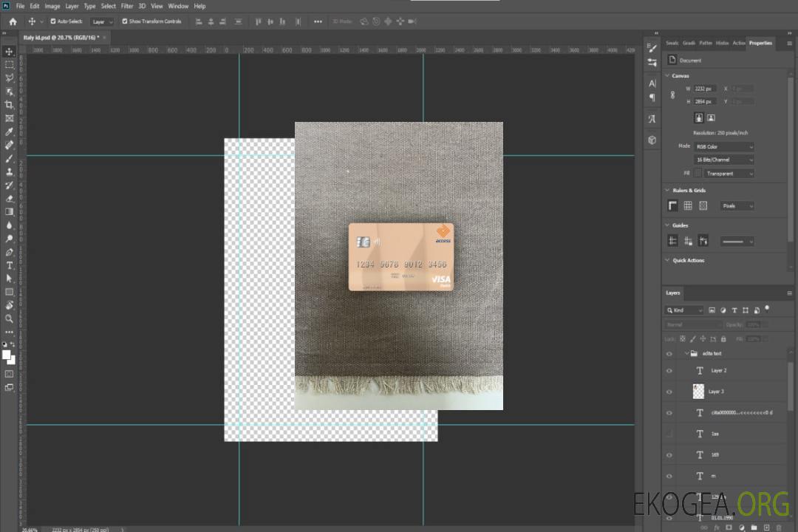Screen dimensions: 798x532
Task: Select the Zoom tool
Action: point(9,319)
